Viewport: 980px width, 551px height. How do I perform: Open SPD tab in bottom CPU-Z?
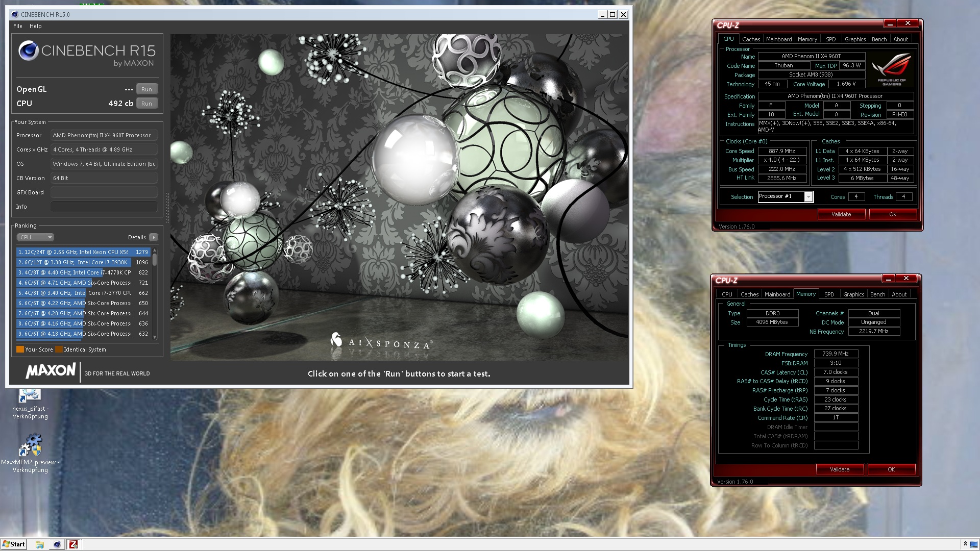(829, 294)
